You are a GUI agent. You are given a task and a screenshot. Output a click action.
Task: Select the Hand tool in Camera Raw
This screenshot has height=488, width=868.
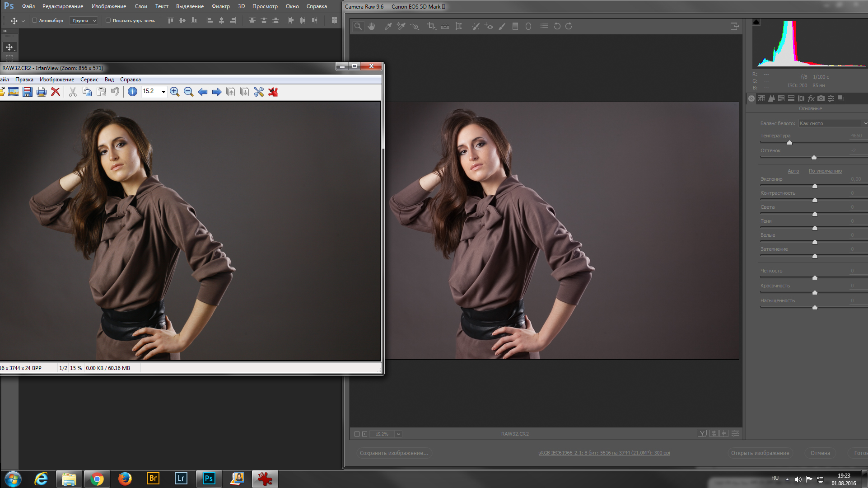click(x=371, y=26)
